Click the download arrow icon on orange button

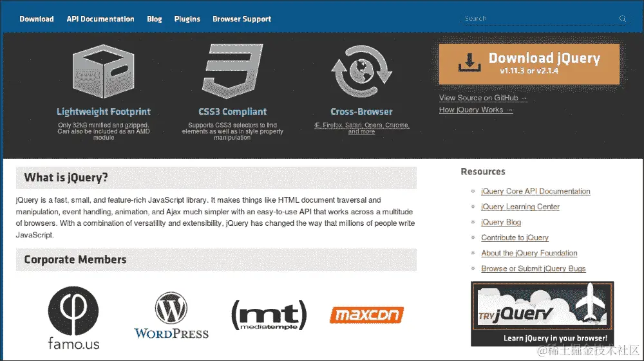coord(469,62)
